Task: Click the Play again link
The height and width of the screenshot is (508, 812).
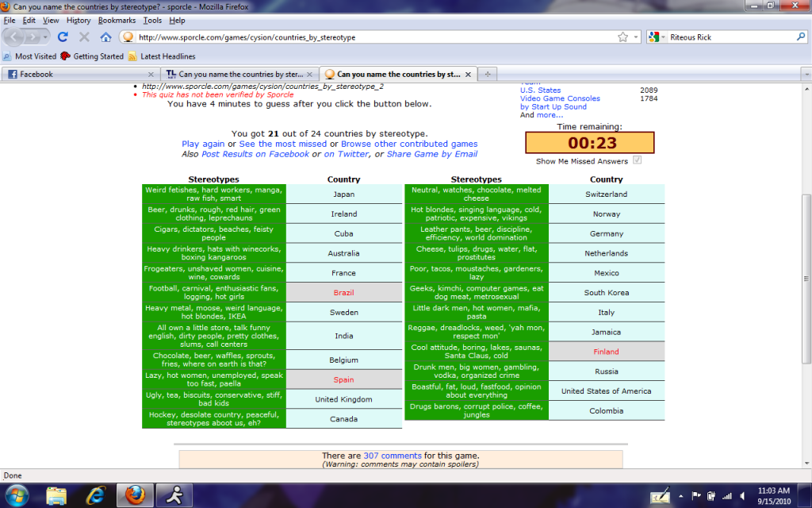Action: (203, 144)
